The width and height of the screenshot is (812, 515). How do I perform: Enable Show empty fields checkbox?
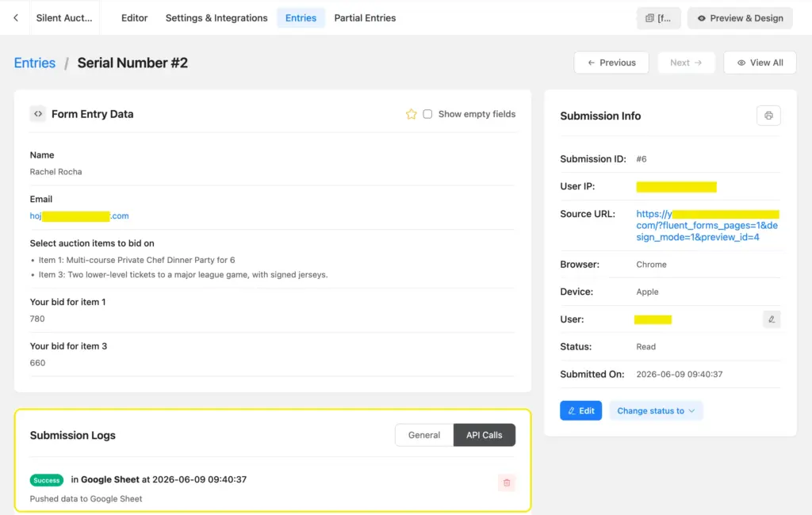coord(427,114)
